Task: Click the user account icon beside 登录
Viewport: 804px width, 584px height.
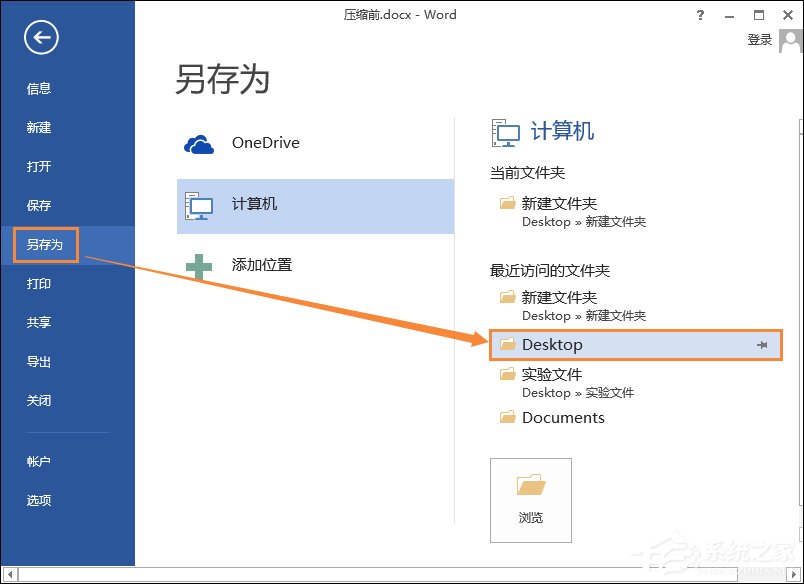Action: click(x=789, y=40)
